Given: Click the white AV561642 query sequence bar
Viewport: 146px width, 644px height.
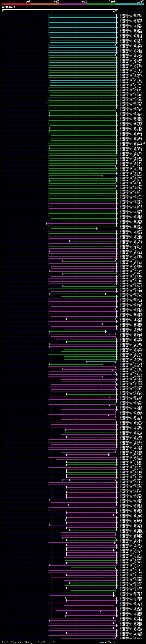Looking at the screenshot, I should (60, 10).
